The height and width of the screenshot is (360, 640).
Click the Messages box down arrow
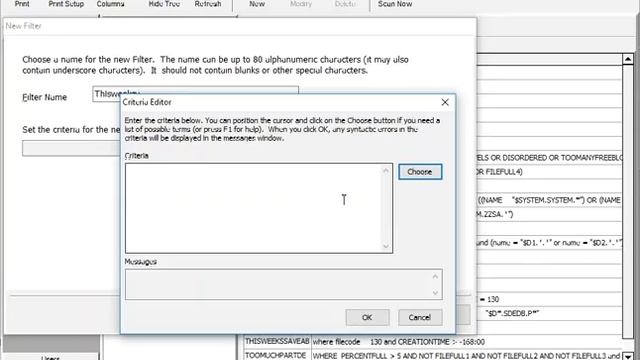click(x=435, y=293)
